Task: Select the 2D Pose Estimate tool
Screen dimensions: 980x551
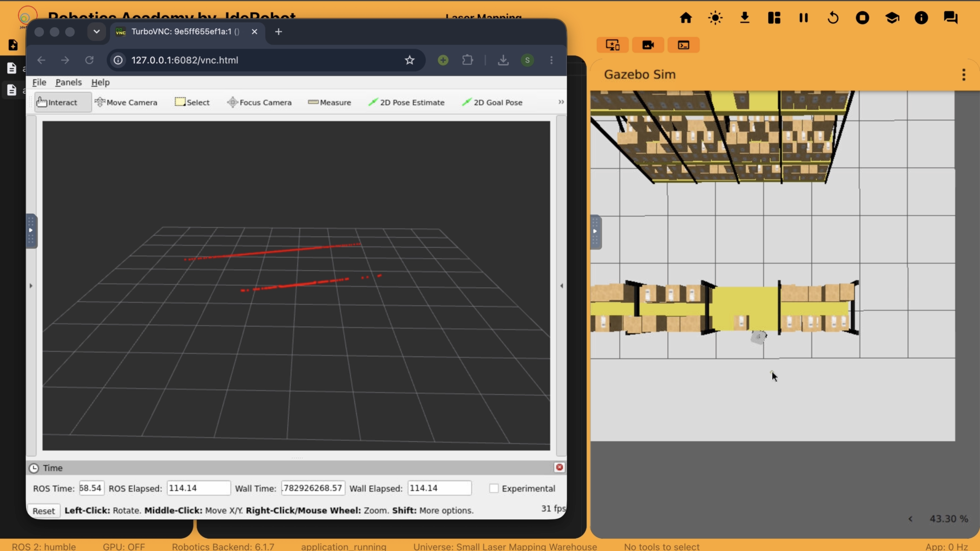Action: pyautogui.click(x=406, y=102)
